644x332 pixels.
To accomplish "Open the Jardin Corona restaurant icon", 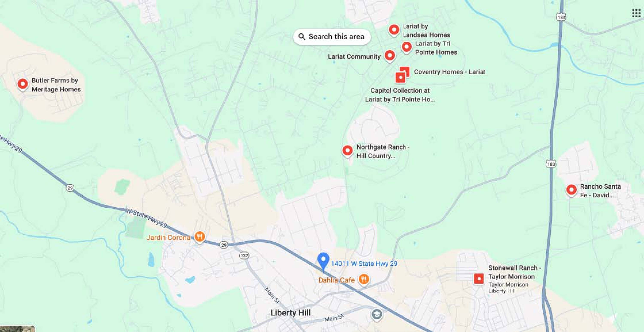I will pos(199,237).
